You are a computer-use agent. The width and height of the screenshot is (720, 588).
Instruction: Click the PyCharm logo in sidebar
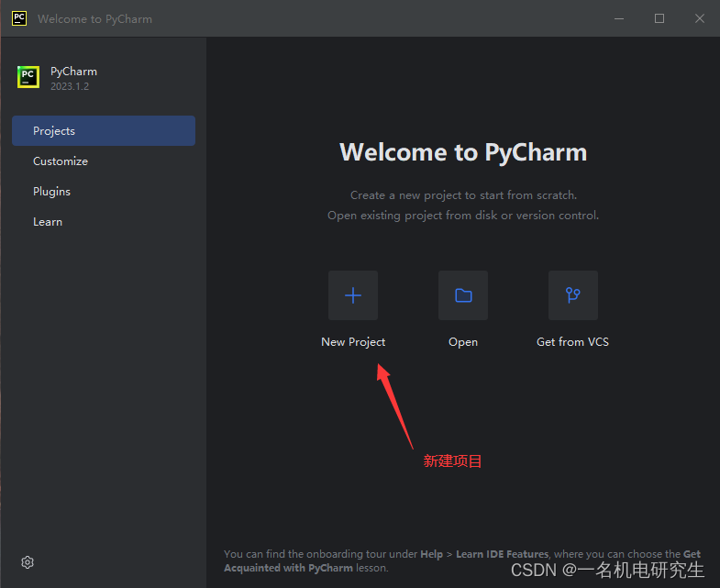coord(28,77)
